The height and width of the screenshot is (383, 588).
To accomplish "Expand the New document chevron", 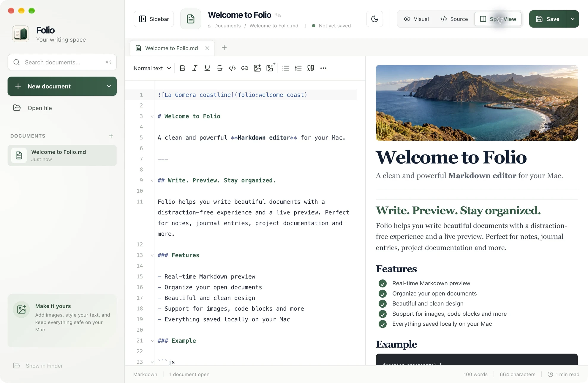I will click(x=109, y=86).
